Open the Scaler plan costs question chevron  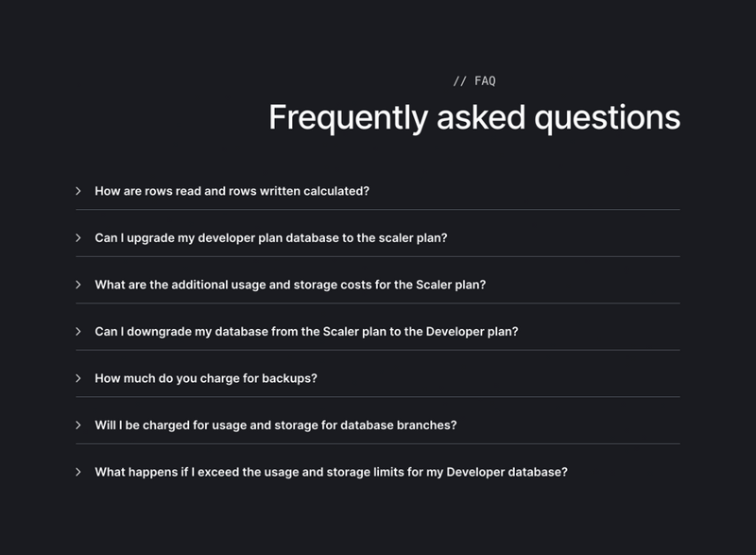79,283
